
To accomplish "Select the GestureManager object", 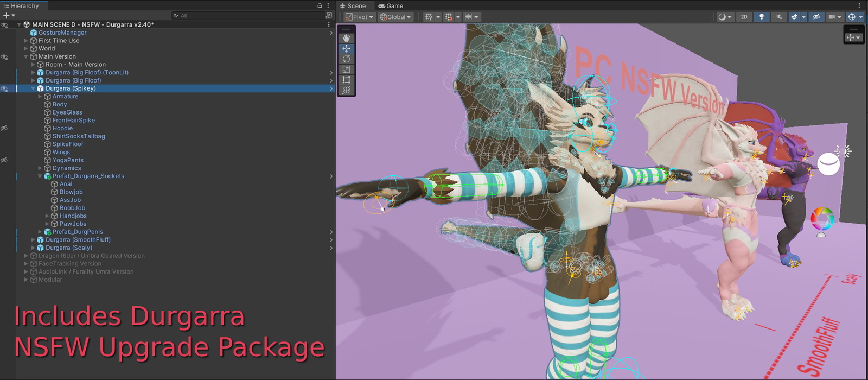I will coord(62,33).
